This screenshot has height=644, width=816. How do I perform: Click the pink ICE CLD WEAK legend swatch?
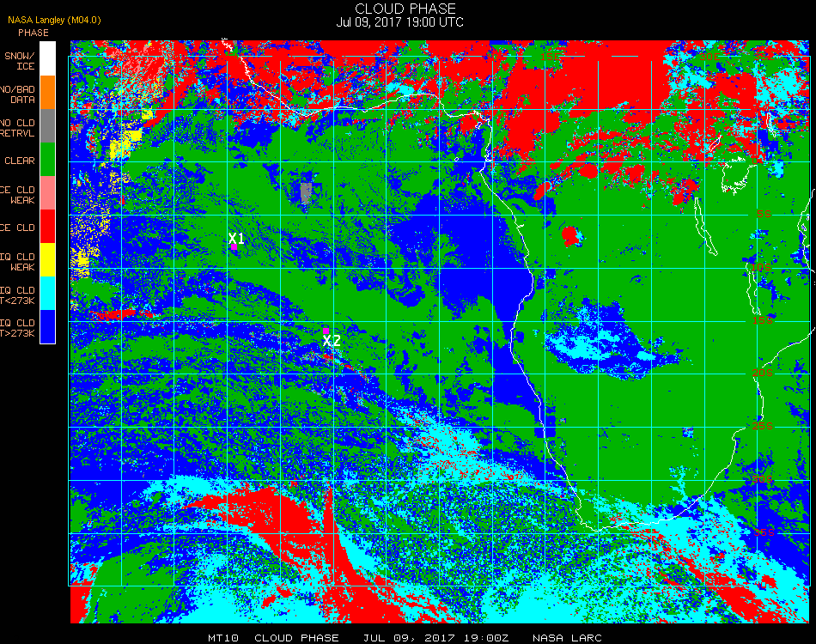pos(47,193)
